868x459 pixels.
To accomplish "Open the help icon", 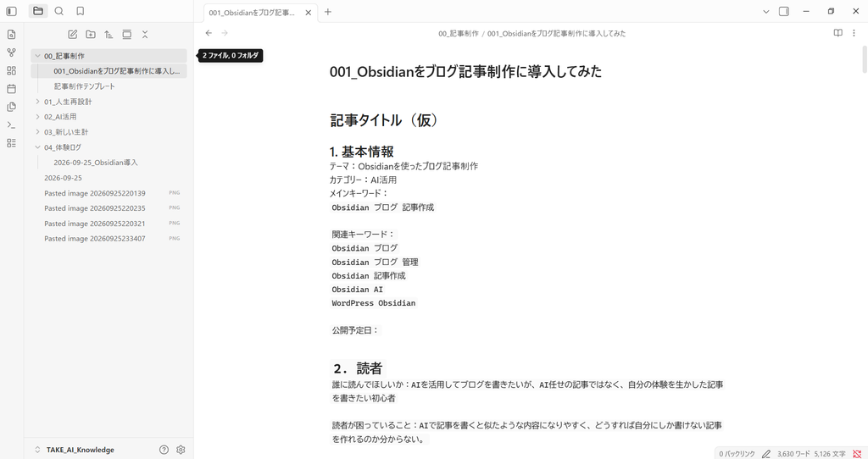I will (x=164, y=450).
